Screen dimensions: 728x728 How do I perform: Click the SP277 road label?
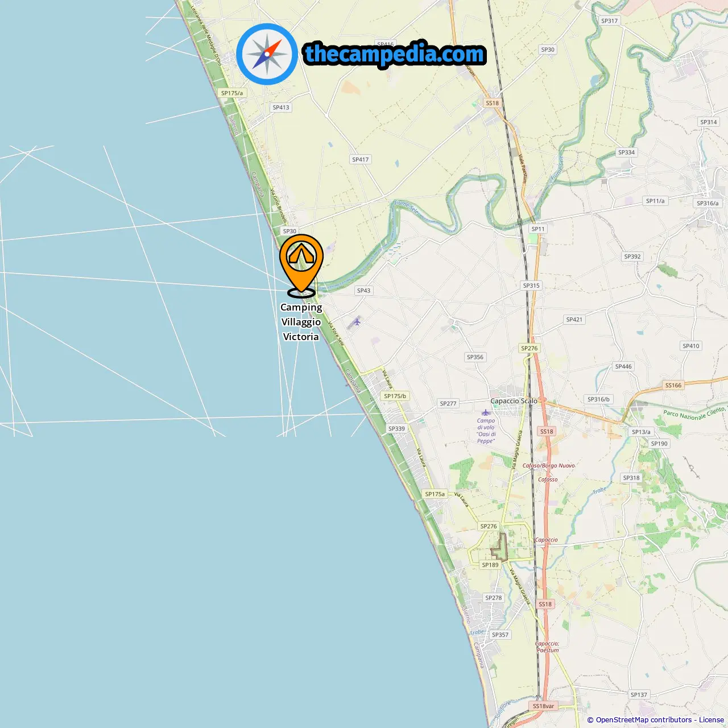click(x=448, y=403)
